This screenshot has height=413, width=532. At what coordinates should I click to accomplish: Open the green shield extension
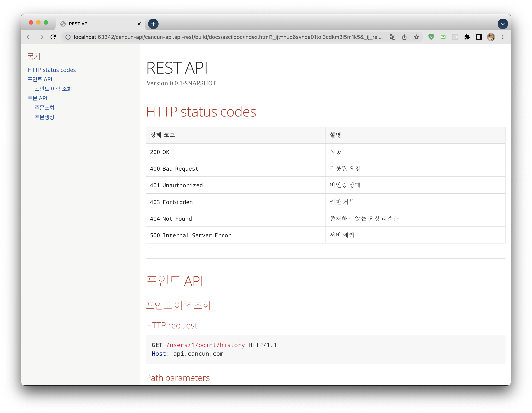point(431,37)
